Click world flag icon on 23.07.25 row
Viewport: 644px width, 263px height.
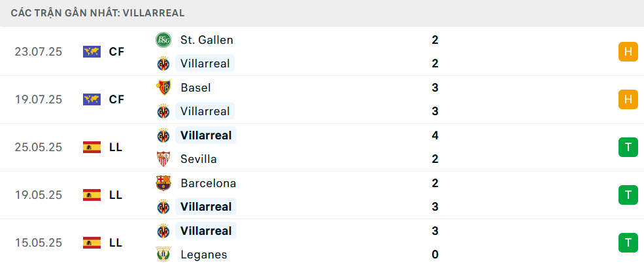click(x=92, y=52)
